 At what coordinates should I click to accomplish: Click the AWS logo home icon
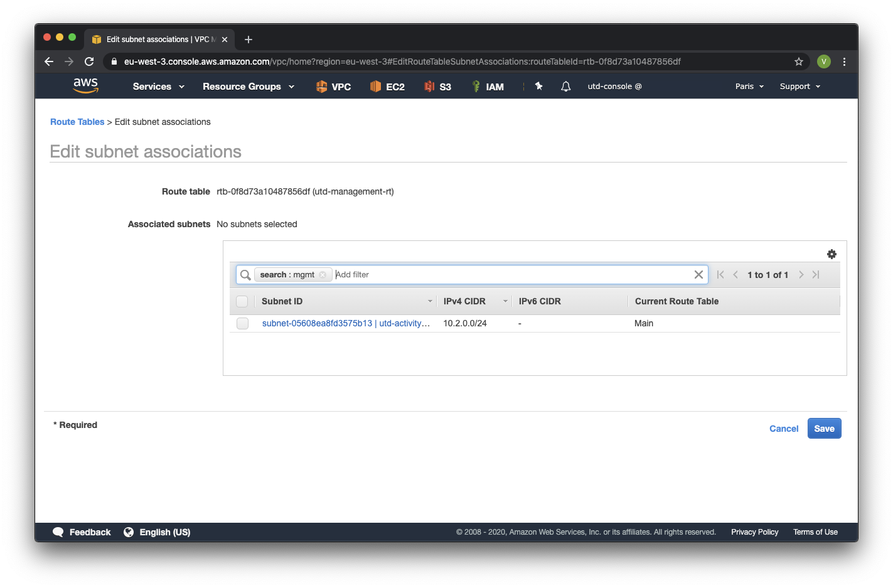pyautogui.click(x=86, y=85)
